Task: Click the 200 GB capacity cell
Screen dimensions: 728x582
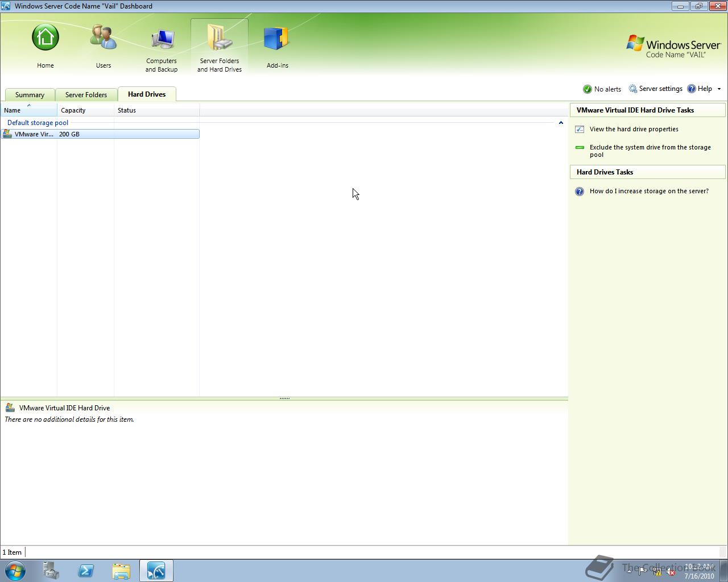Action: (69, 134)
